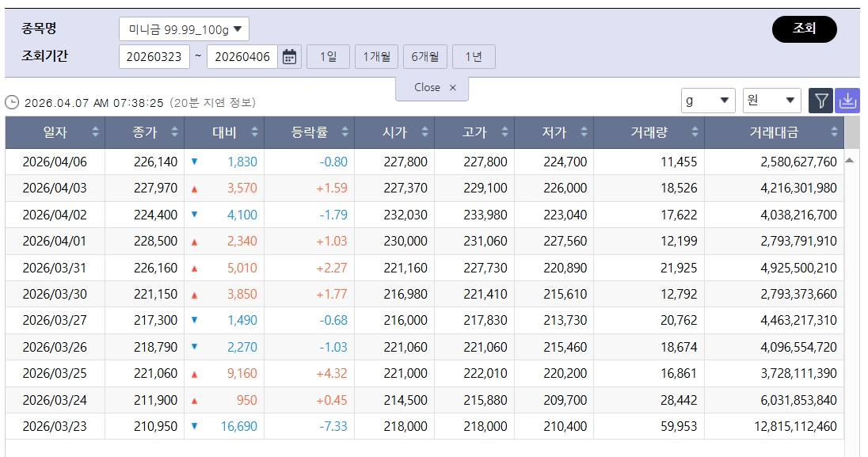
Task: Select the 1일 period button
Action: 328,56
